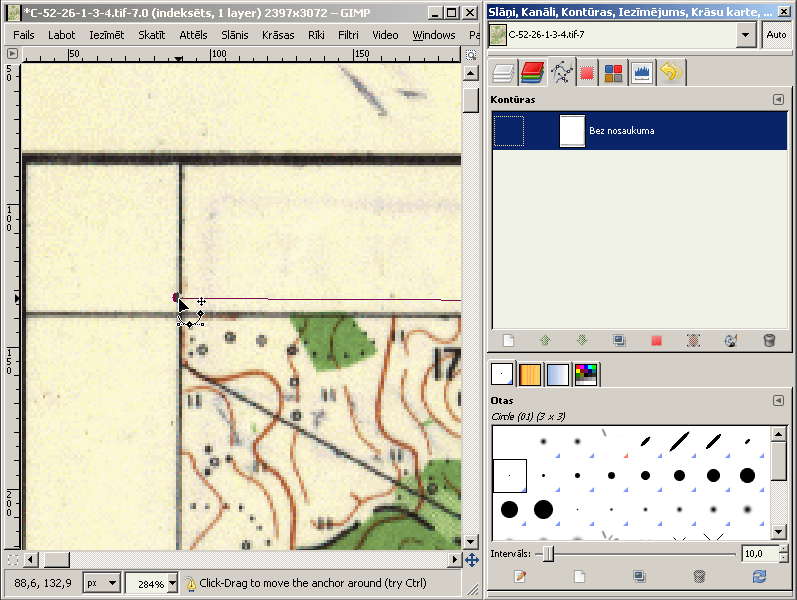The image size is (797, 600).
Task: Open the px unit dropdown in status bar
Action: 102,583
